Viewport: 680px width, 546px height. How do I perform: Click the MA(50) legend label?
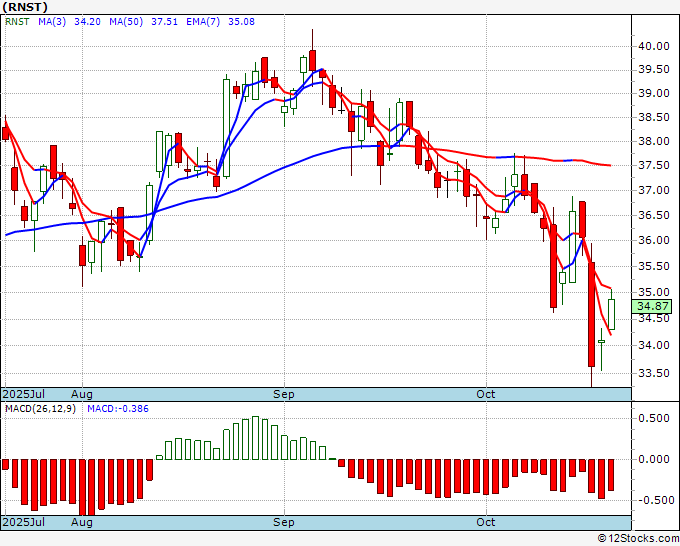coord(126,22)
